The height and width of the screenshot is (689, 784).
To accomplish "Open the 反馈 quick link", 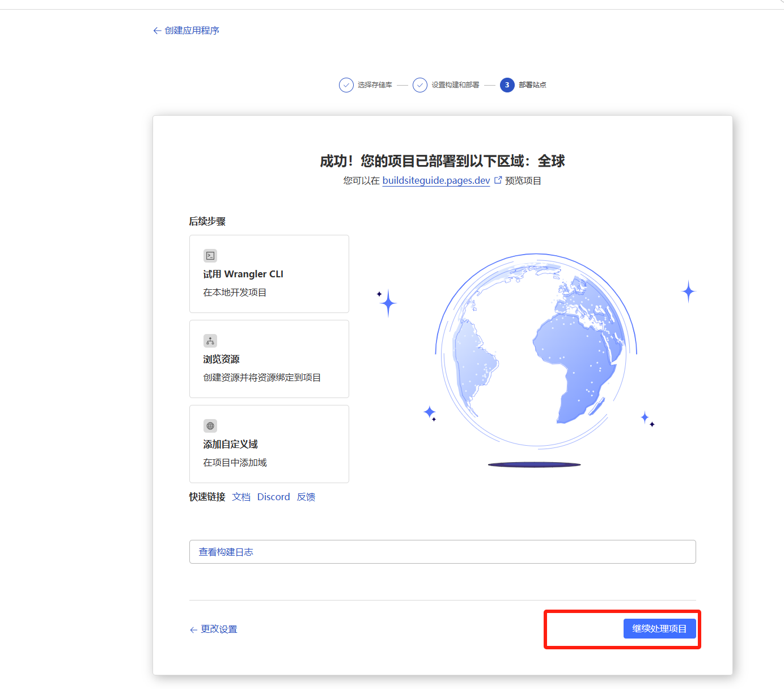I will [306, 497].
